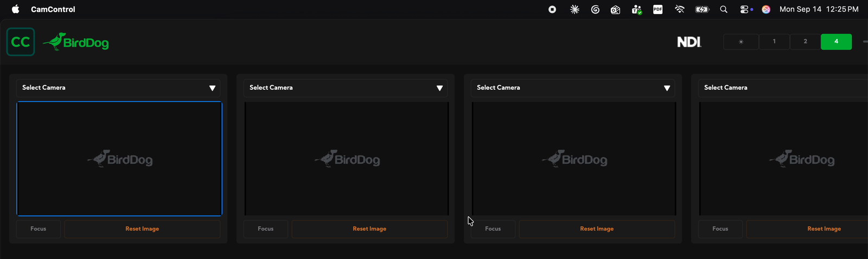Open Spotlight search
Screen dimensions: 868x259
tap(724, 9)
